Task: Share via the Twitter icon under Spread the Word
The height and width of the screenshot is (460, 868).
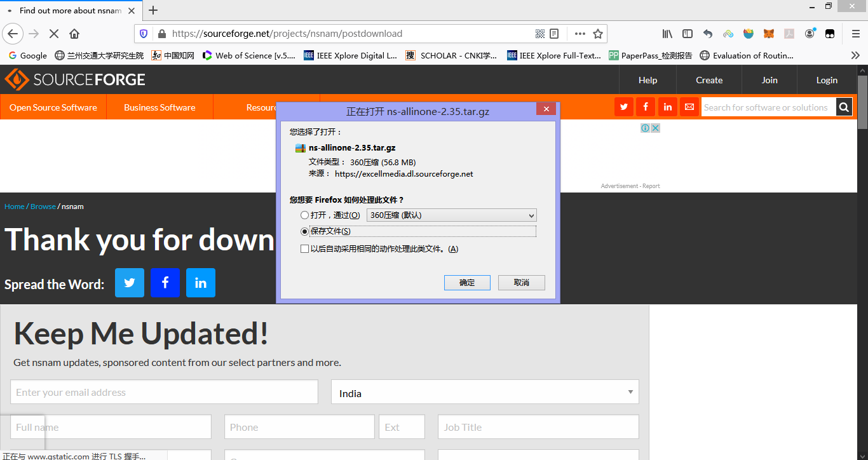Action: point(130,283)
